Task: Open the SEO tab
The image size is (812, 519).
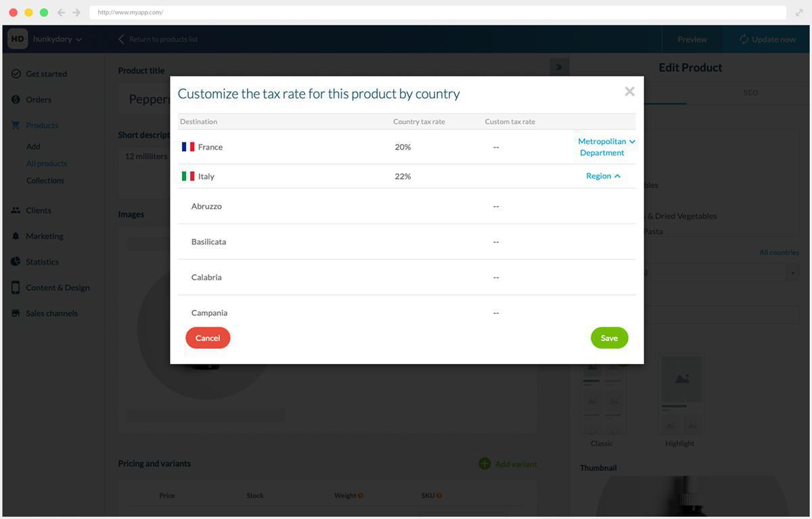Action: pos(750,93)
